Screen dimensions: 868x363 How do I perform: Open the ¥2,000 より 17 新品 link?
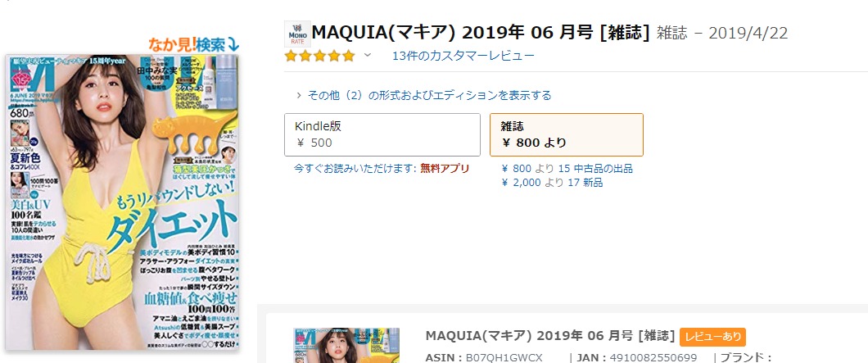(x=551, y=183)
